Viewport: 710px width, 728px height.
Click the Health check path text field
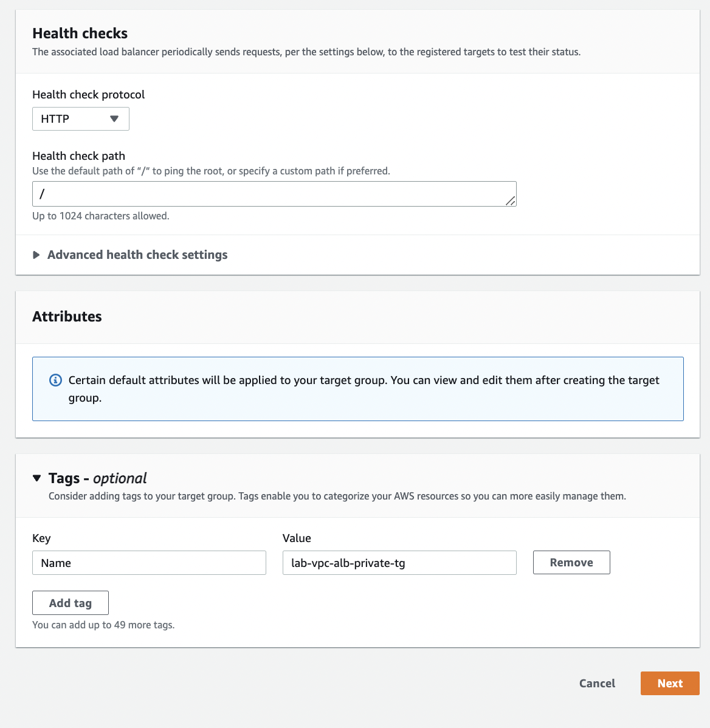point(274,194)
